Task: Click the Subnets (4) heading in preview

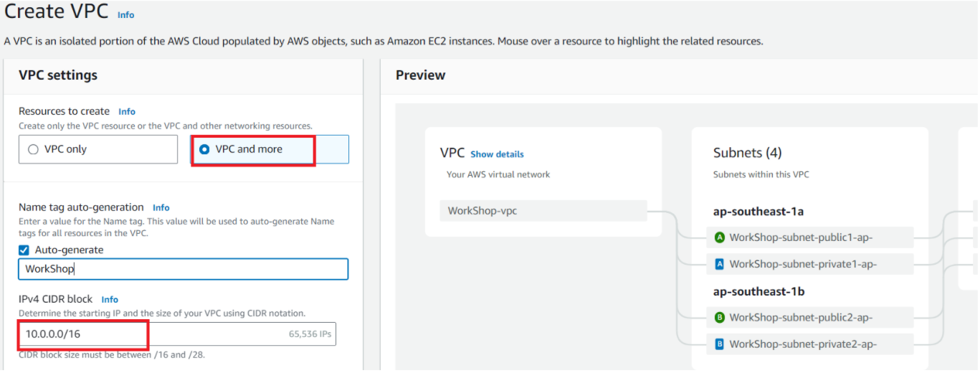Action: coord(747,153)
